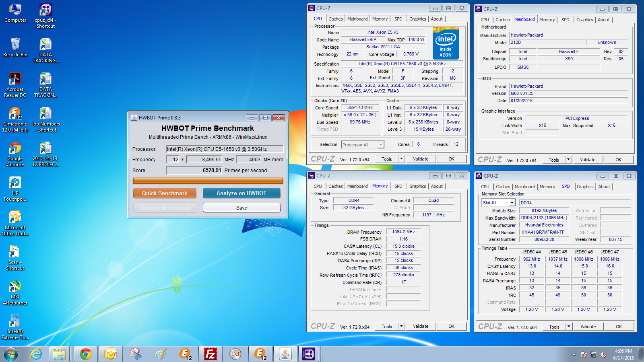Open the 2015, 14, 13, 12 PROJEC... spreadsheet icon
This screenshot has width=644, height=362.
click(x=45, y=154)
